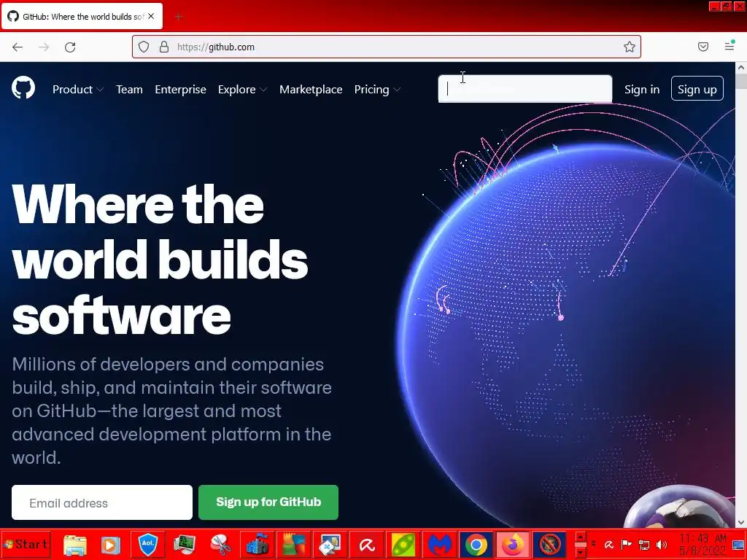Open the Action Center flag tray icon

click(627, 545)
